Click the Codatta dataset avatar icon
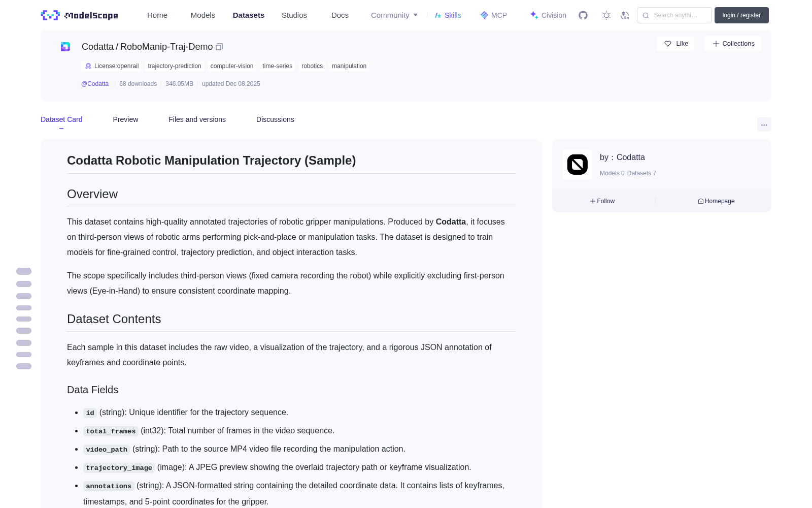This screenshot has width=812, height=508. (x=65, y=47)
